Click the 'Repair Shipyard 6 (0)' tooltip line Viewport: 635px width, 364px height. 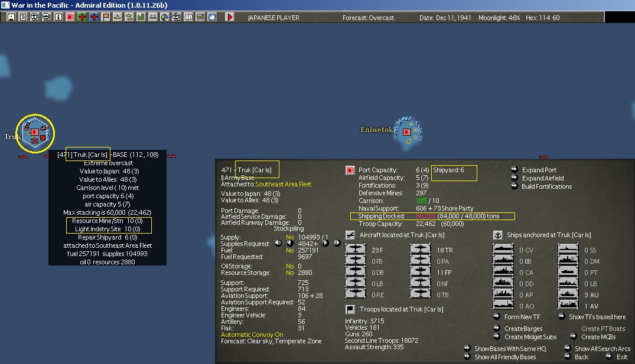(x=108, y=237)
